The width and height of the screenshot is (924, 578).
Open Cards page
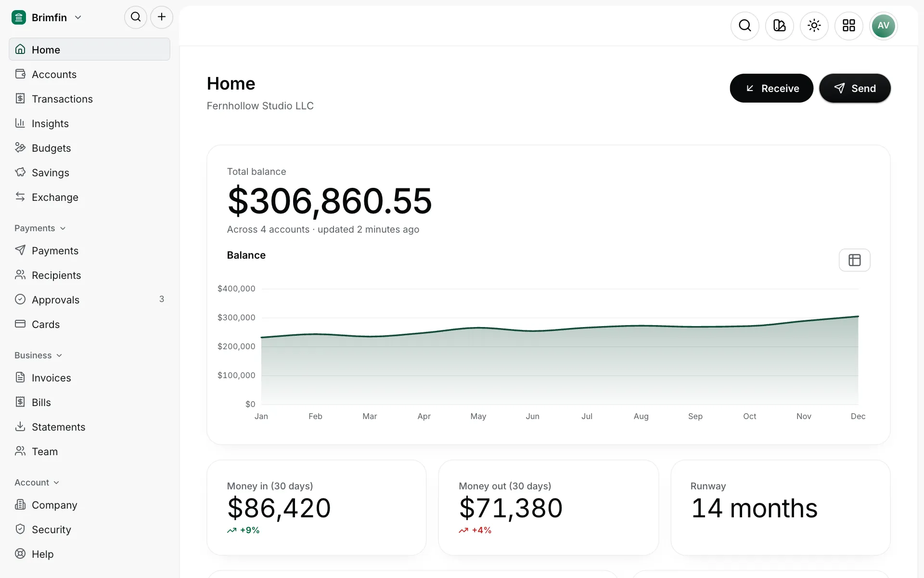(90, 324)
